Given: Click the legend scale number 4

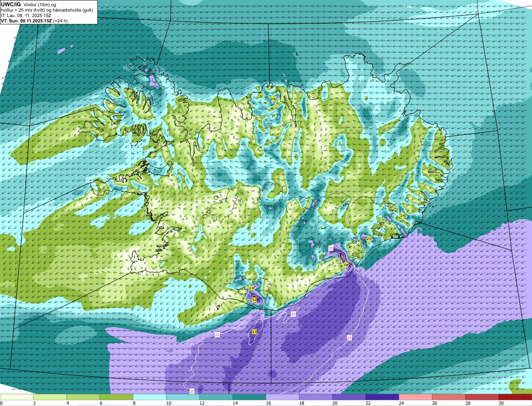Looking at the screenshot, I should click(67, 403).
